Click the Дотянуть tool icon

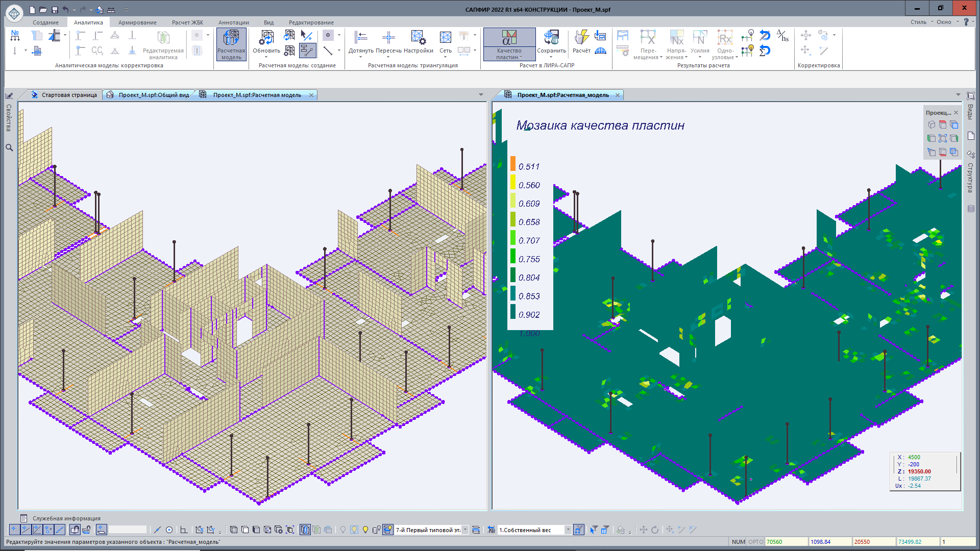click(x=361, y=37)
